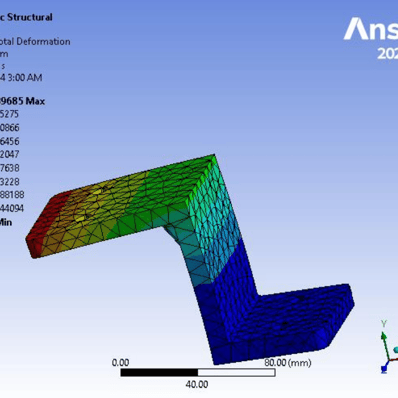398x398 pixels.
Task: Select the '88188' legend value
Action: coord(12,195)
